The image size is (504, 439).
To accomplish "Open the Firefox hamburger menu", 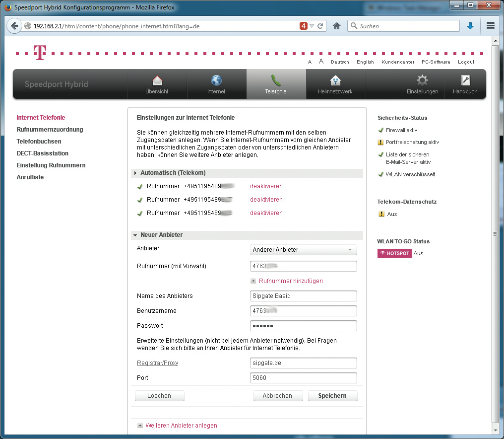I will [x=491, y=26].
